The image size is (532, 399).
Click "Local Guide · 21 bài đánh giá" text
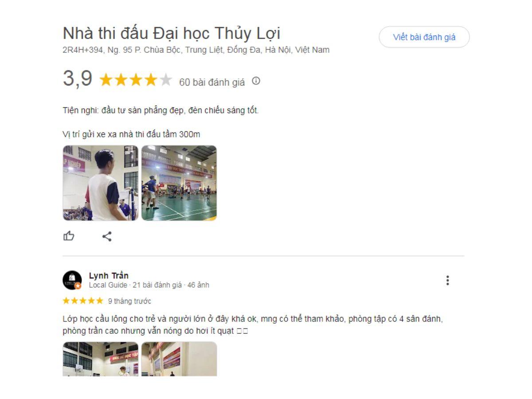point(135,285)
